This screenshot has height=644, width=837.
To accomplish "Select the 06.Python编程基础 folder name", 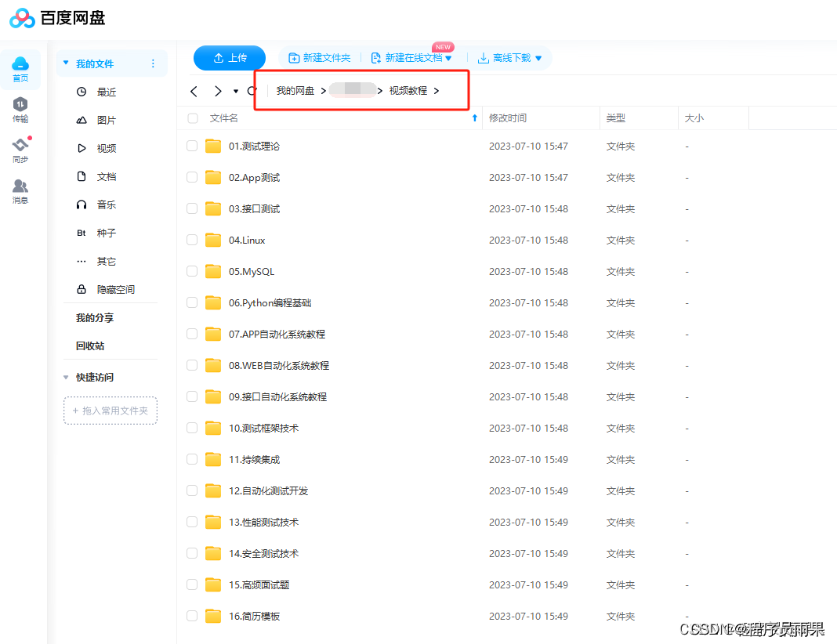I will pos(270,303).
